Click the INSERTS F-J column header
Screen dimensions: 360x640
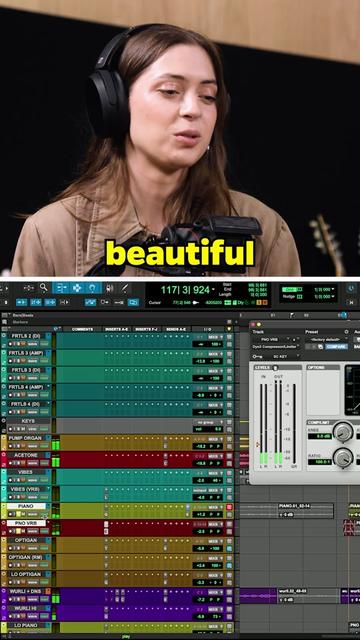147,329
